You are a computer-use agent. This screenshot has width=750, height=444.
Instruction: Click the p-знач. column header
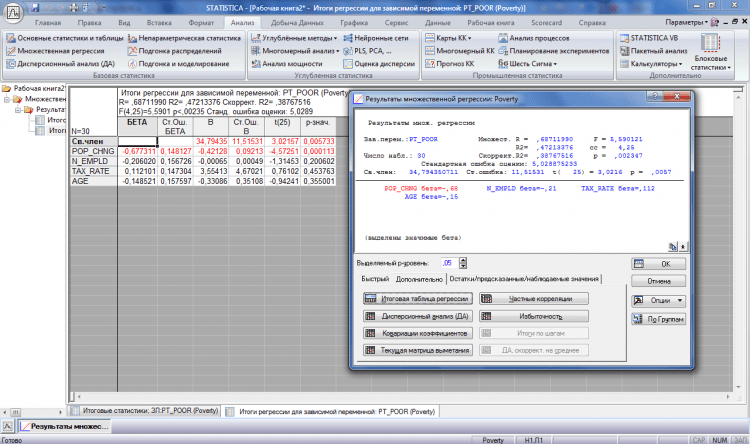(x=318, y=127)
